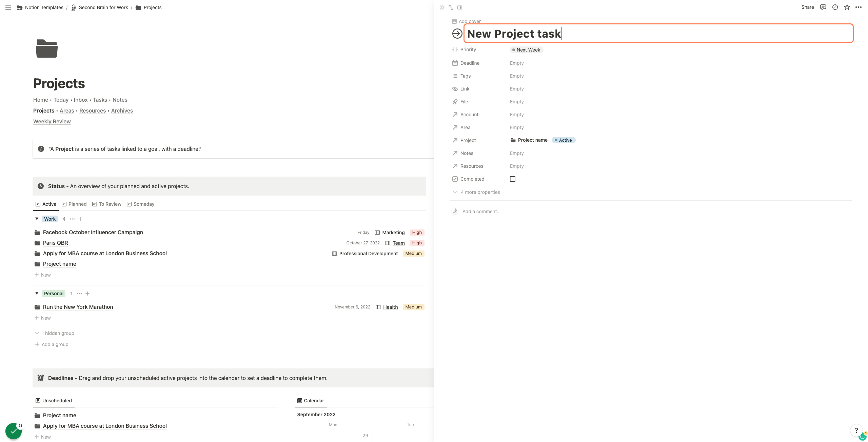Switch to the Planned tab
This screenshot has height=442, width=868.
[74, 204]
